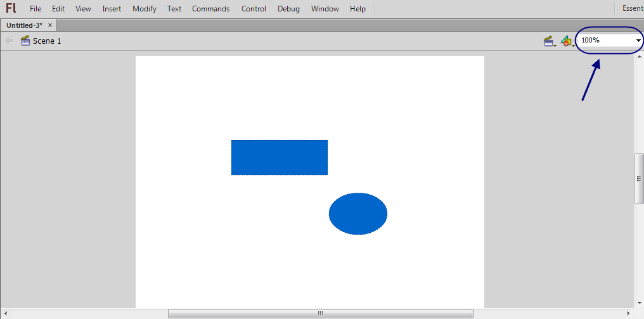This screenshot has height=319, width=644.
Task: Expand the zoom level dropdown arrow
Action: coord(639,41)
